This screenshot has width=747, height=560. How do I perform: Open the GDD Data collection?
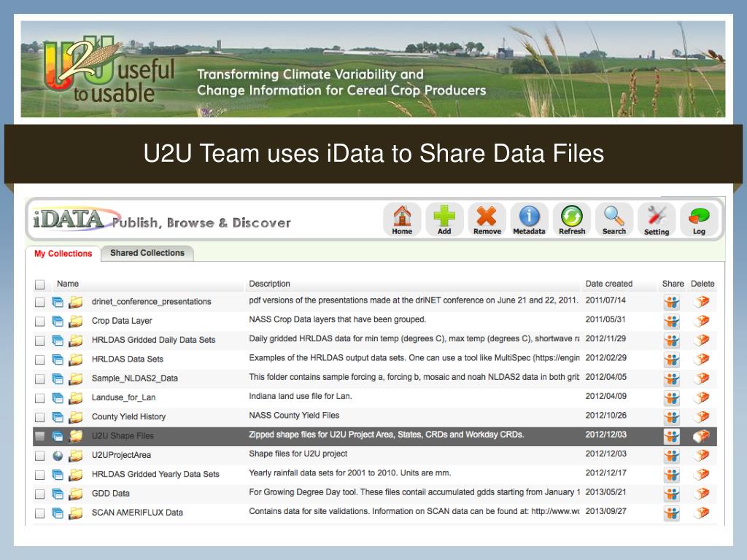click(111, 494)
